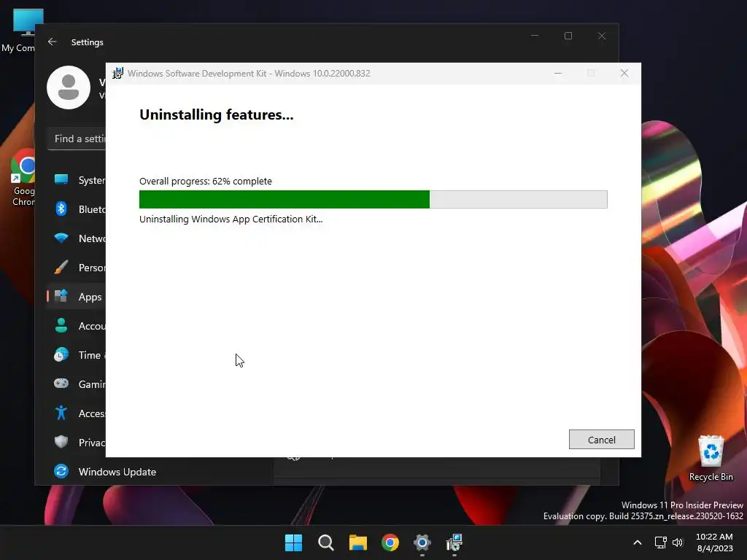Open Gaming controller icon in Settings
The height and width of the screenshot is (560, 747).
[61, 384]
